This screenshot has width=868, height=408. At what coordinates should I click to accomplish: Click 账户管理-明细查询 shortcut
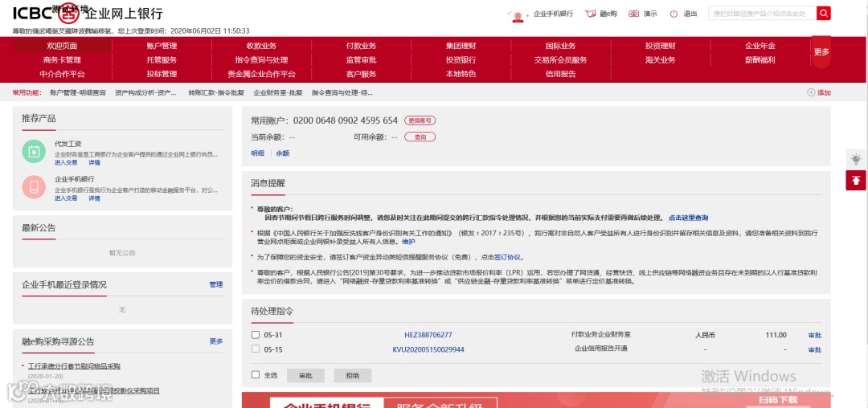coord(77,93)
